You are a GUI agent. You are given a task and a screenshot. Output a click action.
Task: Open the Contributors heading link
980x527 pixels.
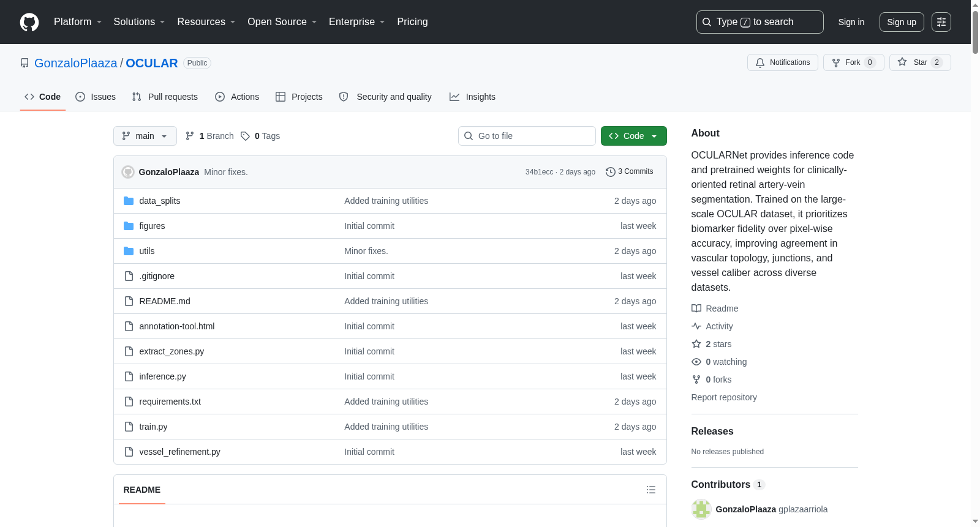(x=728, y=485)
